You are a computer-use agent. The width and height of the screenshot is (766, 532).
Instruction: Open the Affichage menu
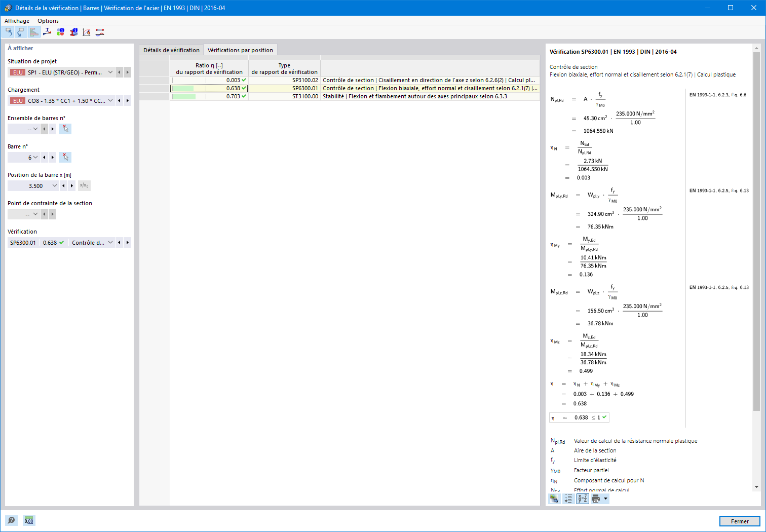17,21
